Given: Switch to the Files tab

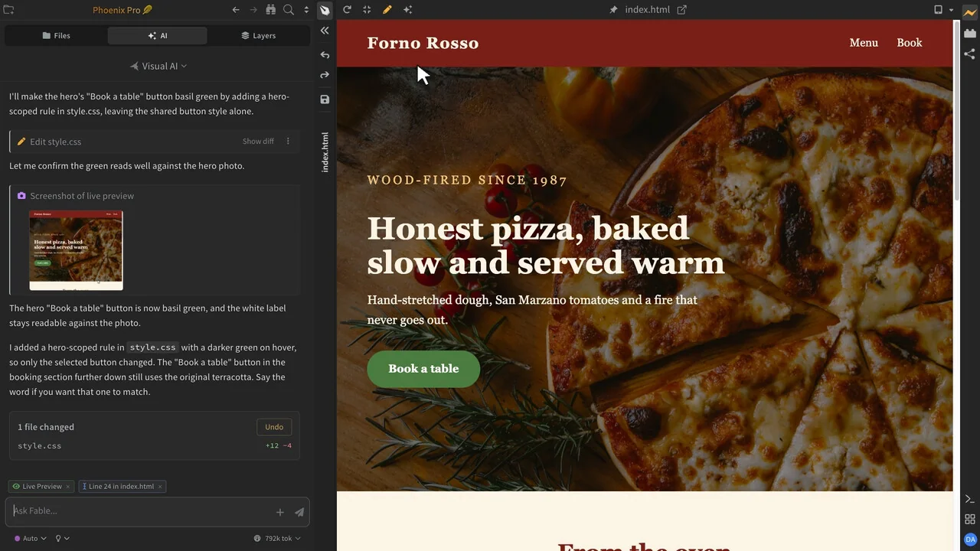Looking at the screenshot, I should click(57, 36).
